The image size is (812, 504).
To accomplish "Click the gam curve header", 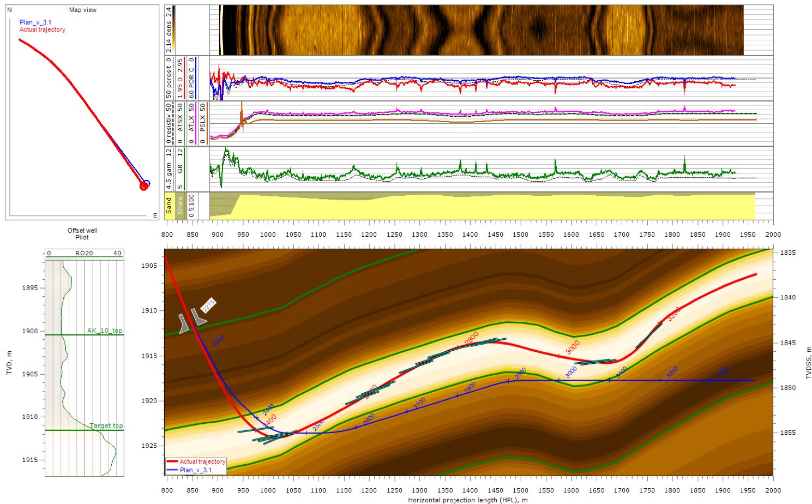I will (169, 169).
